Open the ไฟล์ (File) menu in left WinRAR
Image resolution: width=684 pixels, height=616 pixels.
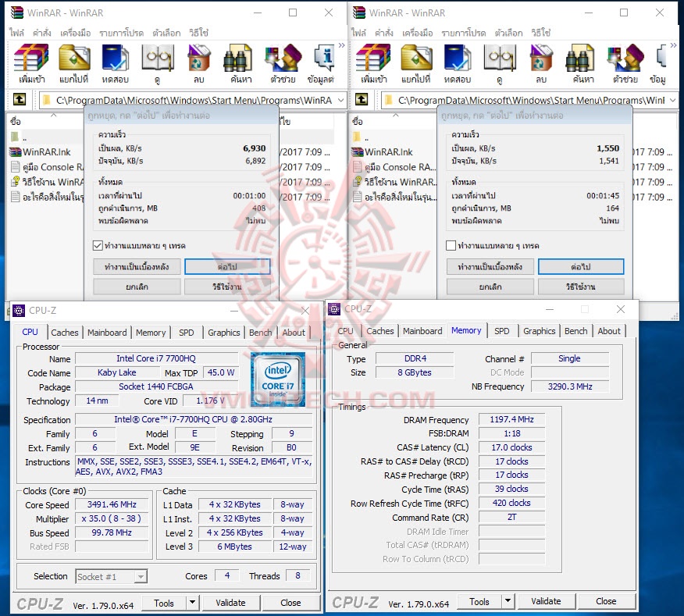tap(16, 33)
